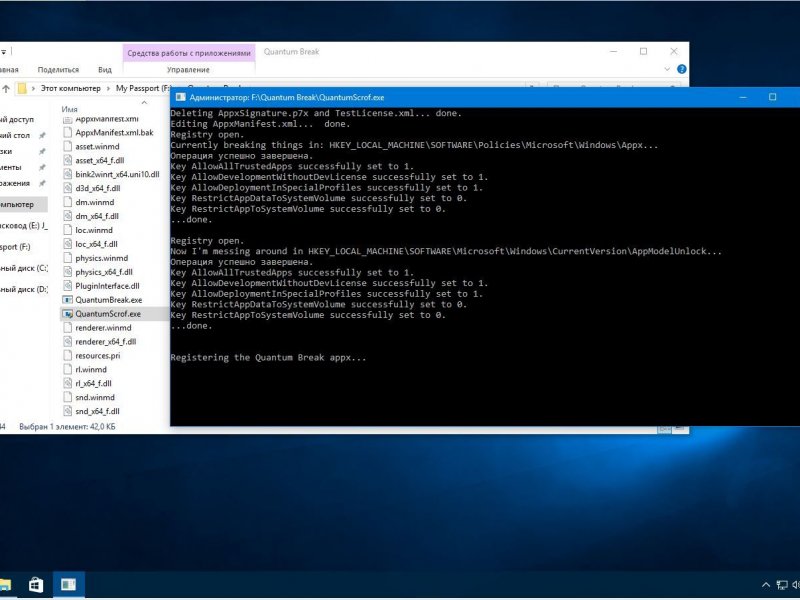The width and height of the screenshot is (800, 600).
Task: Select the file name "rl.winmd"
Action: click(x=91, y=369)
